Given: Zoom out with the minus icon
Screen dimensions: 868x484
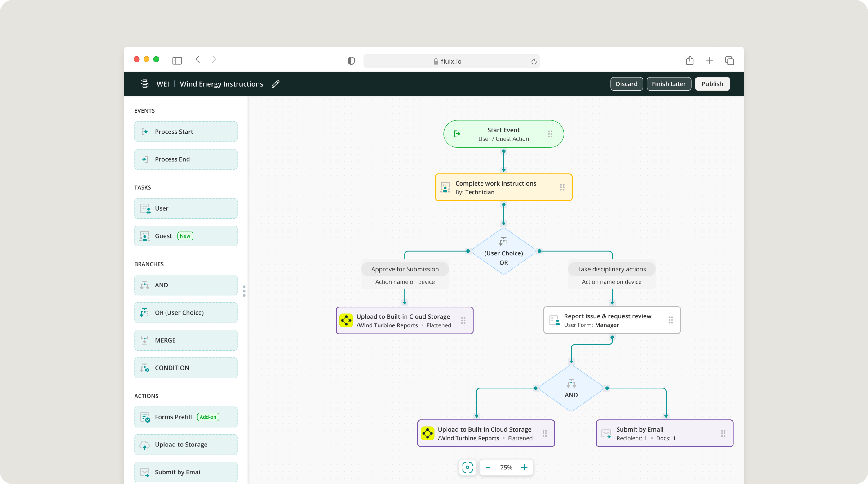Looking at the screenshot, I should pyautogui.click(x=488, y=467).
